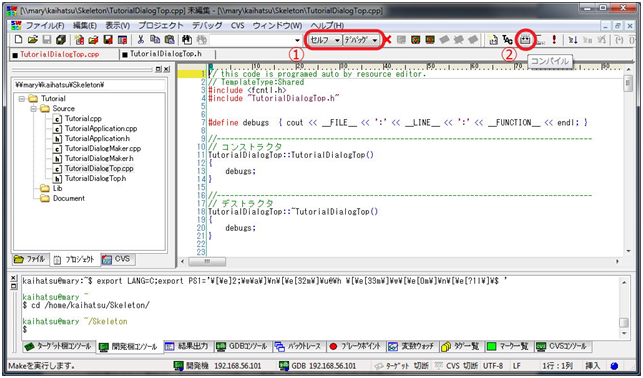Viewport: 643px width, 378px height.
Task: Click the project settings icon
Action: pos(122,40)
